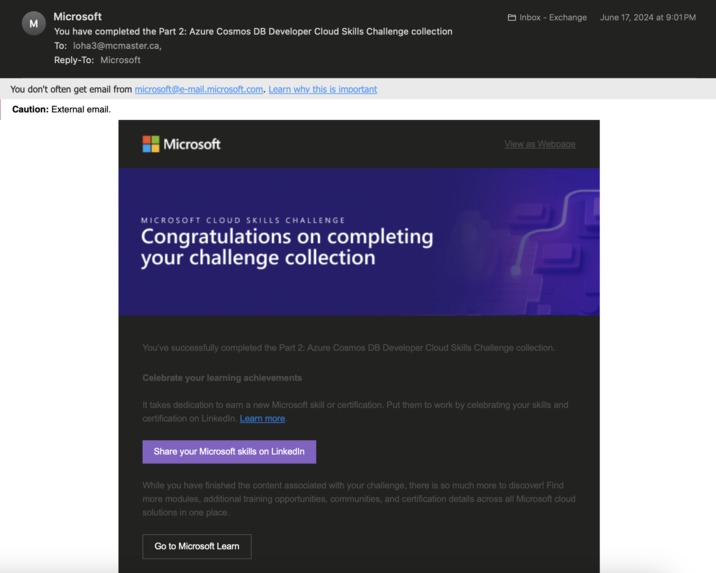Click the date 'June 17, 2024 at 9:01 PM'
The width and height of the screenshot is (716, 573).
coord(648,17)
